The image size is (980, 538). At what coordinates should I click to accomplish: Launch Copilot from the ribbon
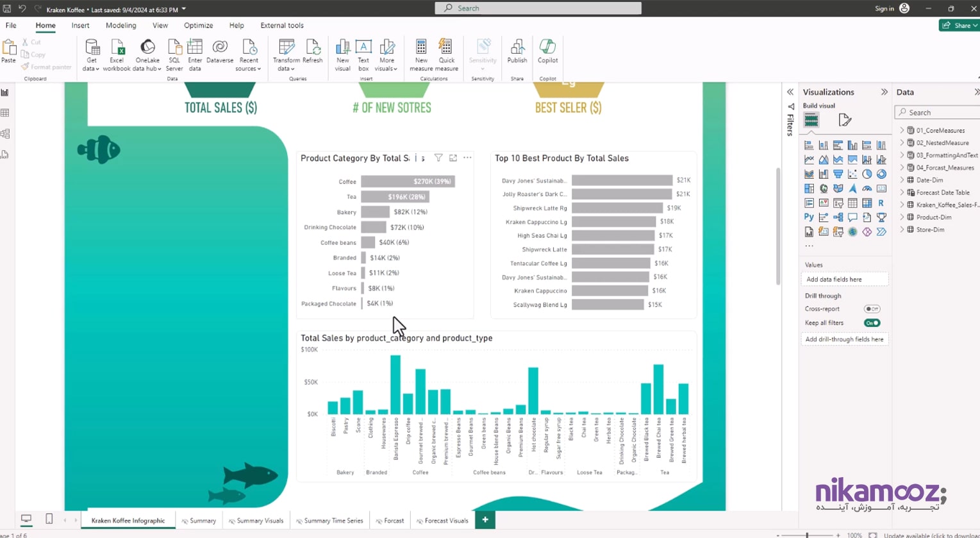tap(547, 52)
